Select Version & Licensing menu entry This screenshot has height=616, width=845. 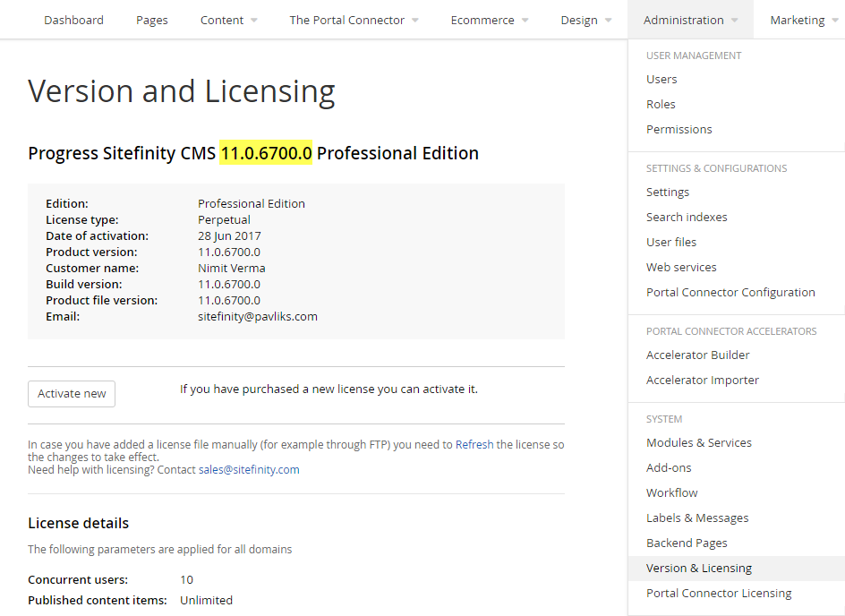pos(736,568)
